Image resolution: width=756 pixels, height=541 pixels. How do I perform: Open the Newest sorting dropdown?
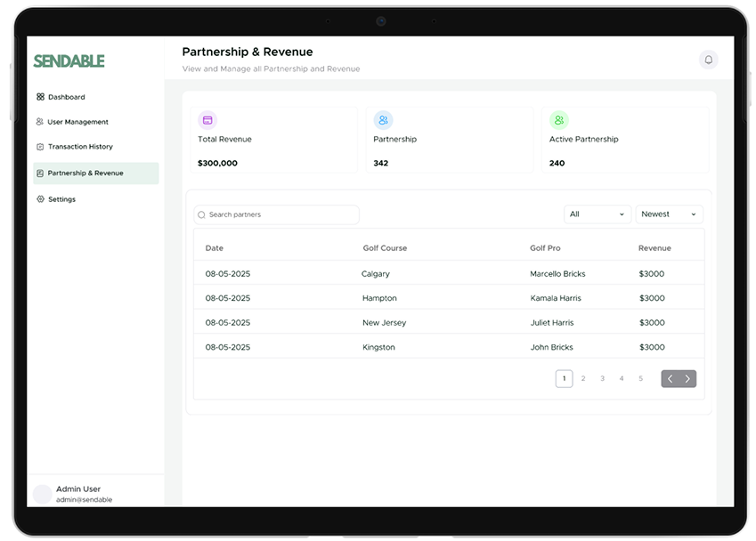(669, 214)
